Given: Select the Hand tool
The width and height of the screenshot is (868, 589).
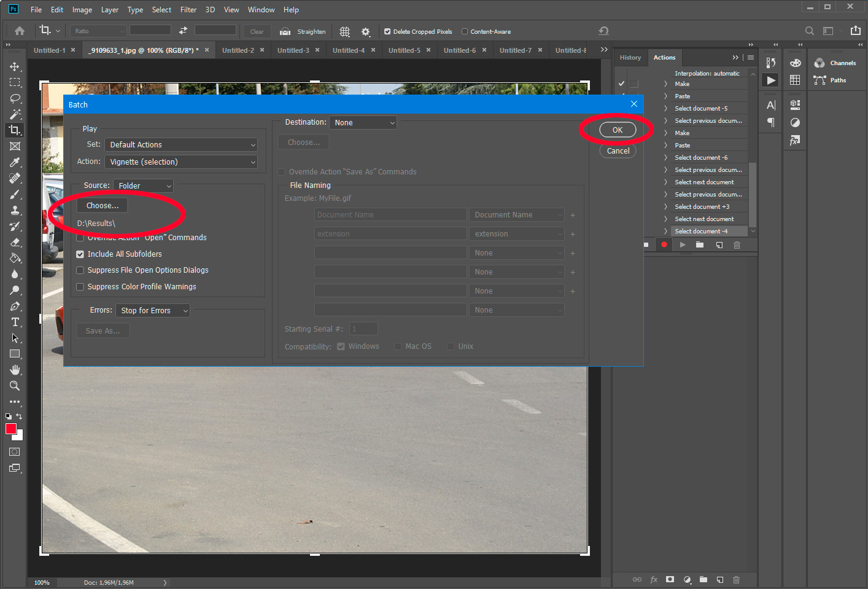Looking at the screenshot, I should pos(15,369).
